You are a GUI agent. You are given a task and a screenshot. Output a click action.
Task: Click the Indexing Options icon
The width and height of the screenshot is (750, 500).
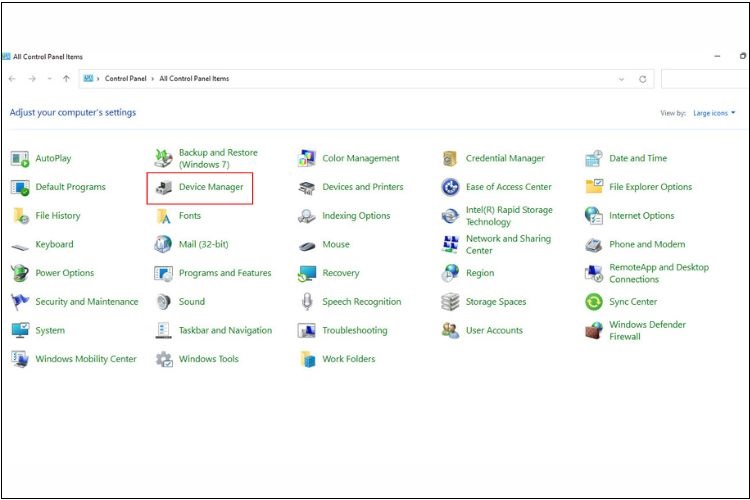click(307, 216)
